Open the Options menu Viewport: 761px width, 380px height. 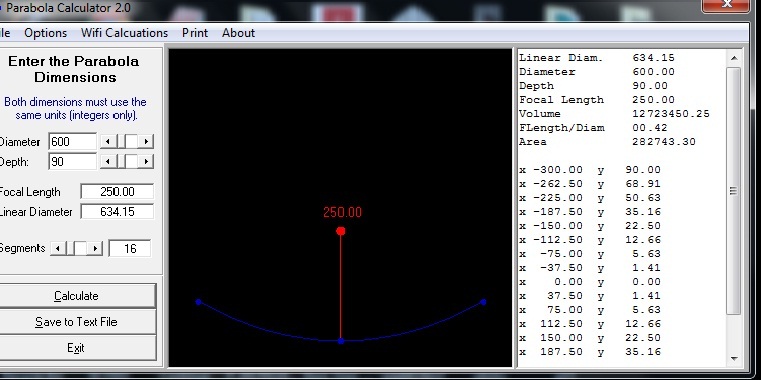(x=46, y=33)
